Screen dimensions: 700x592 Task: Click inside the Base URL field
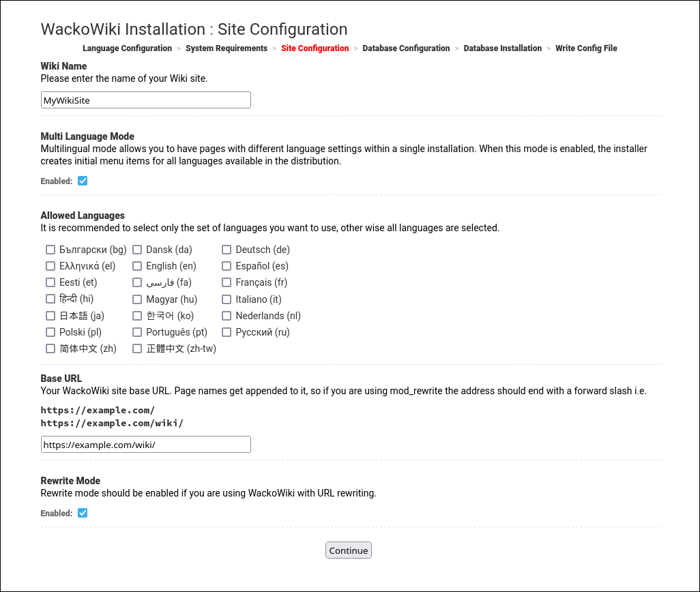145,444
